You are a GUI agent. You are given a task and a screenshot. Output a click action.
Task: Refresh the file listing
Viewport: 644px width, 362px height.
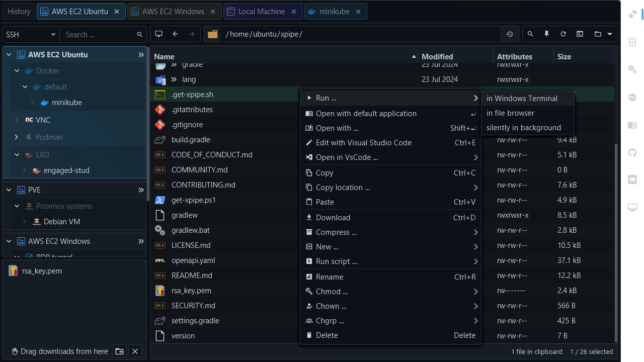coord(563,34)
